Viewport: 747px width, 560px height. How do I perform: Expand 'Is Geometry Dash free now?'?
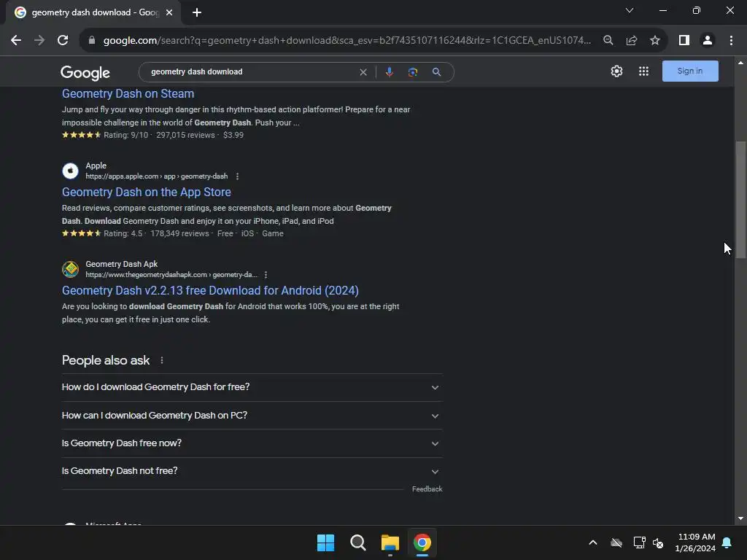coord(252,443)
